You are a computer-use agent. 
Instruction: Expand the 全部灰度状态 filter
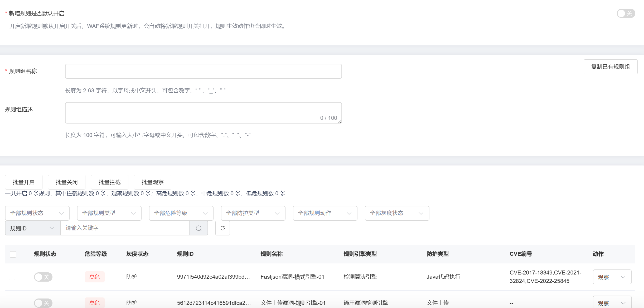(x=397, y=213)
